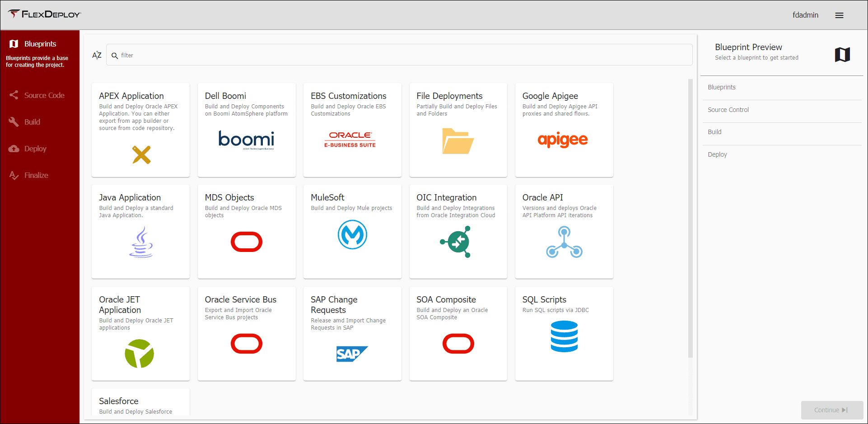Click the Source Code share icon
Viewport: 868px width, 424px height.
14,95
